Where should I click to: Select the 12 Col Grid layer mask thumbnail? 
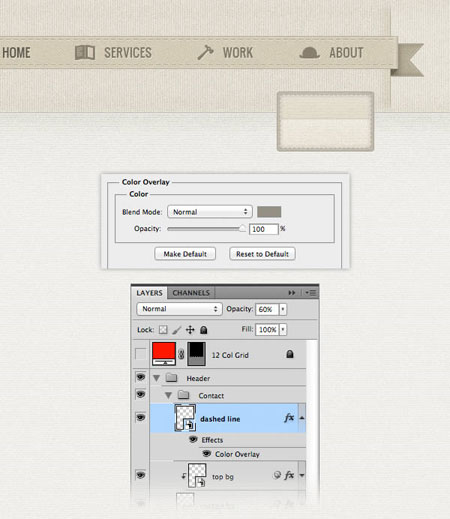[x=197, y=354]
